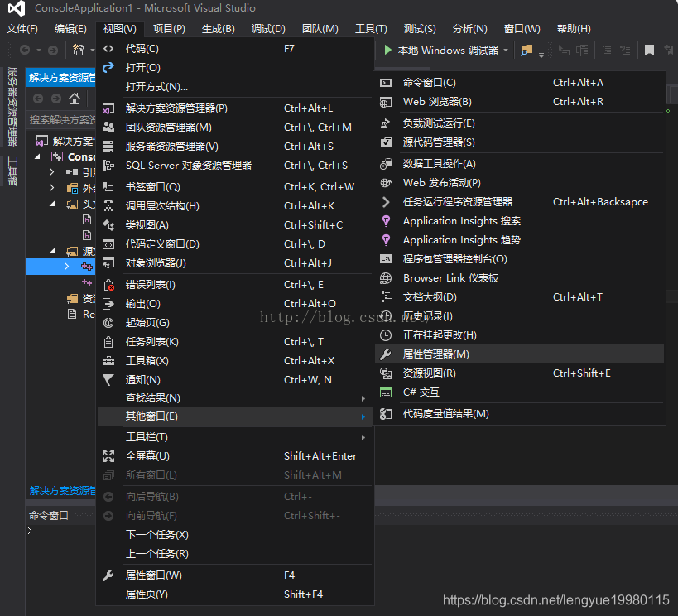
Task: Click the 代码(C) code icon in View menu
Action: click(108, 49)
